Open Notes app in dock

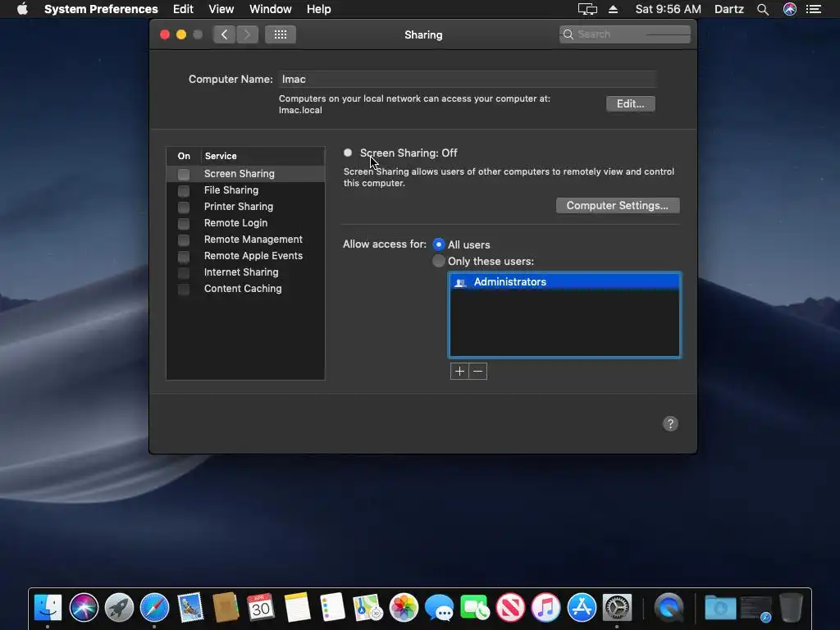(297, 608)
